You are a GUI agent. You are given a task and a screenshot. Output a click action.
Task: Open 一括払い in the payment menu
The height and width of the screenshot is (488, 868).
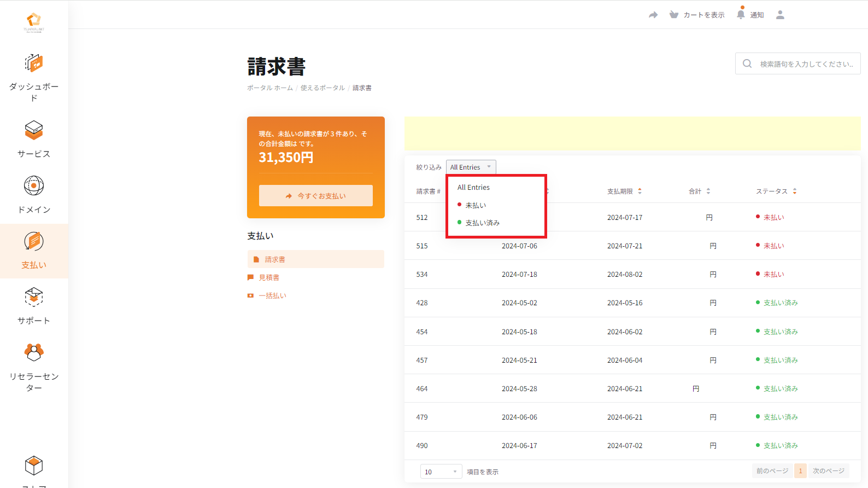(272, 295)
